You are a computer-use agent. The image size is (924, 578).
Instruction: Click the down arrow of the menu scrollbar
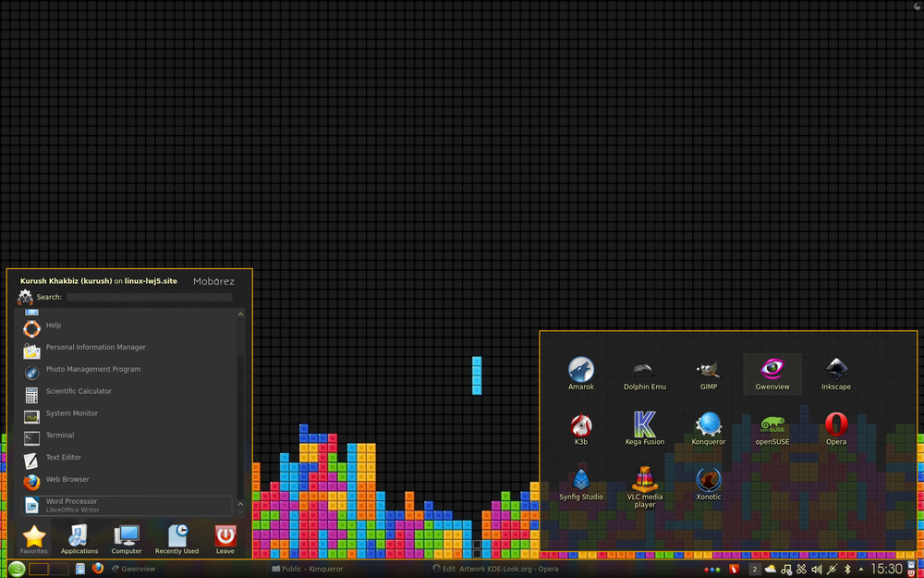point(240,511)
